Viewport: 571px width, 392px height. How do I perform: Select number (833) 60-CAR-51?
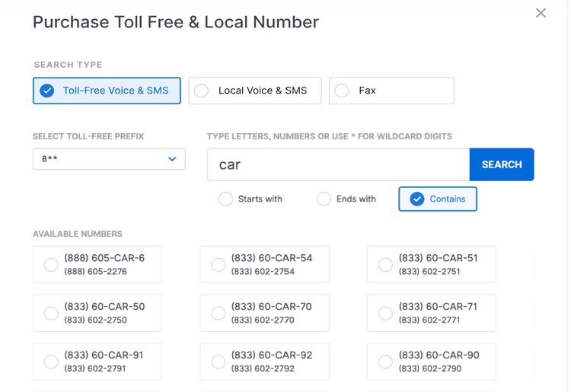[x=385, y=265]
